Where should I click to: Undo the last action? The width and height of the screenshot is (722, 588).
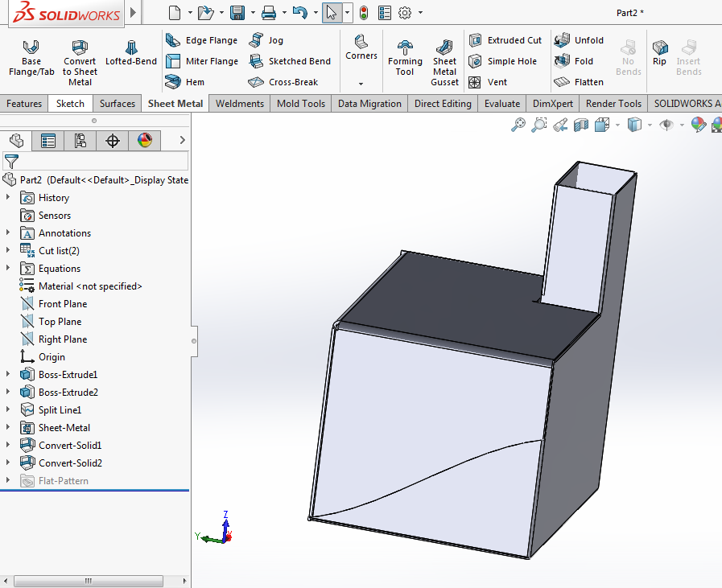click(x=299, y=13)
